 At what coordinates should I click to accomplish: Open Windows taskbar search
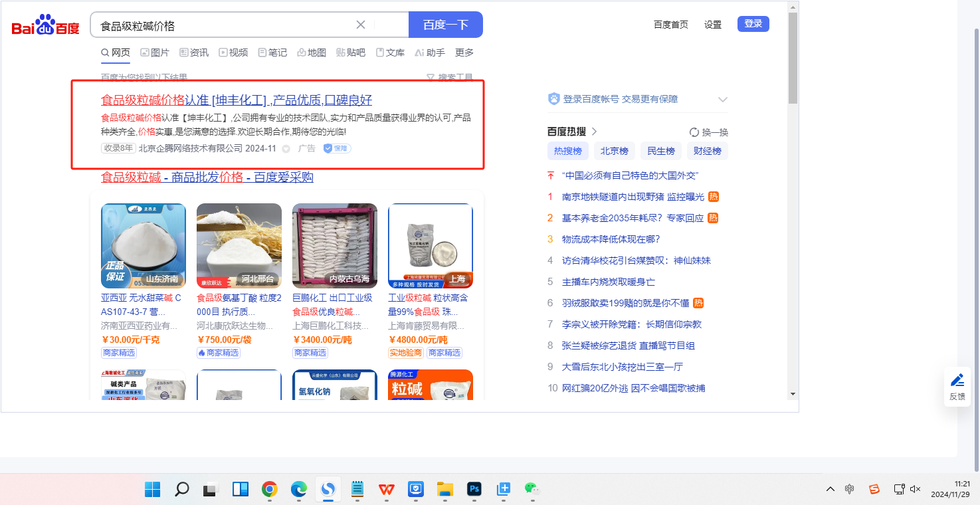click(182, 490)
